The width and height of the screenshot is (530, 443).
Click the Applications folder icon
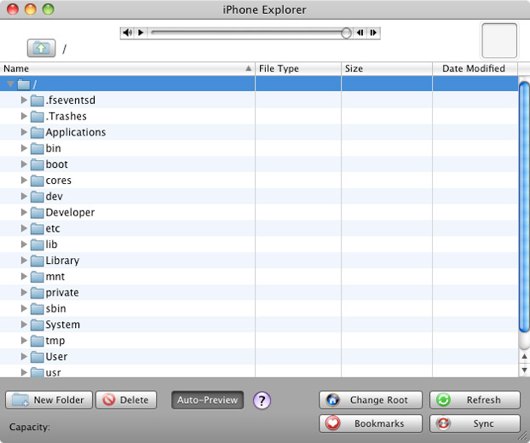pyautogui.click(x=37, y=132)
